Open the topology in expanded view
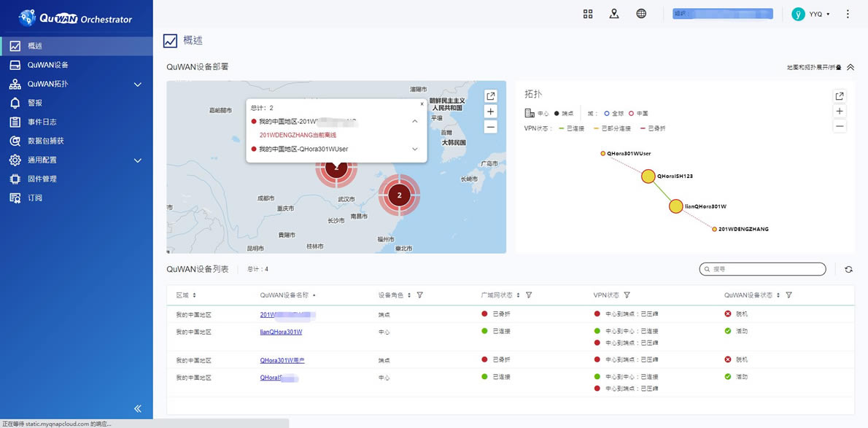Image resolution: width=868 pixels, height=428 pixels. tap(840, 96)
